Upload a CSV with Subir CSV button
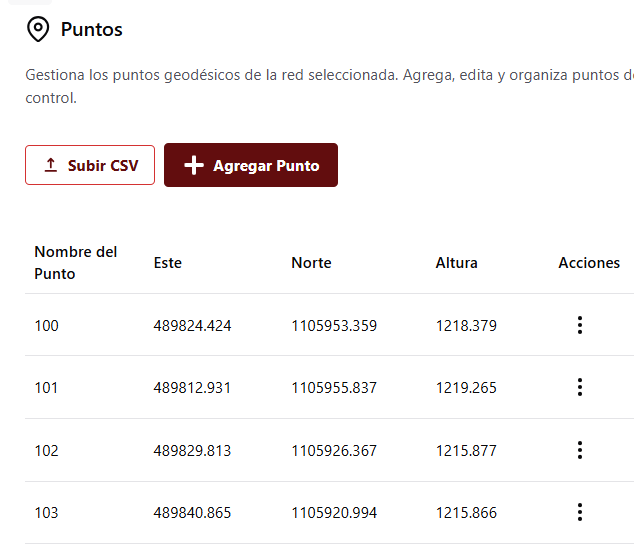The image size is (634, 546). click(x=90, y=165)
